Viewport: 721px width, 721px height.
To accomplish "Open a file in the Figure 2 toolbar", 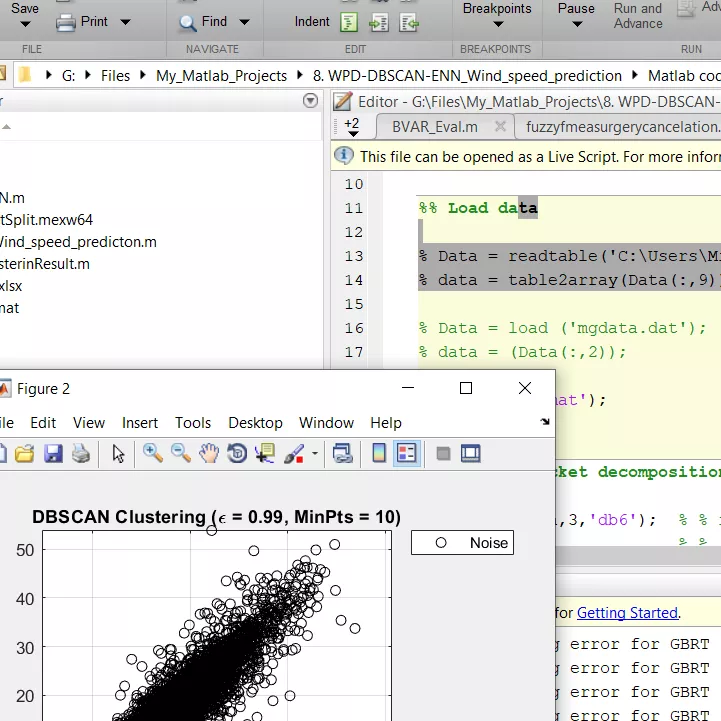I will [24, 453].
